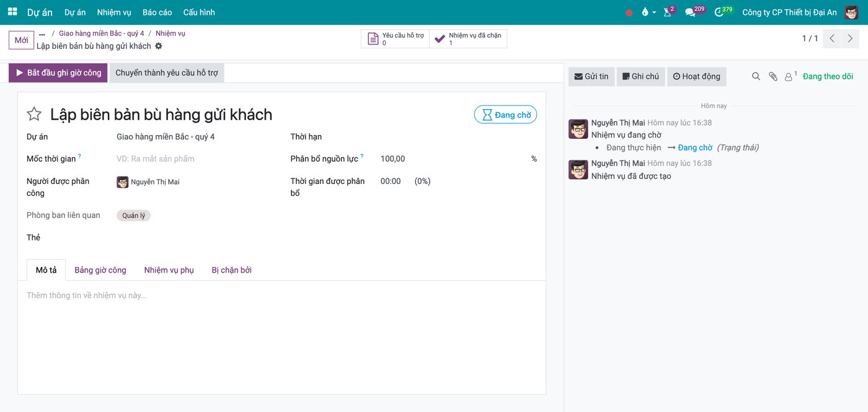Switch to the Mô tả tab
Viewport: 868px width, 412px height.
46,270
